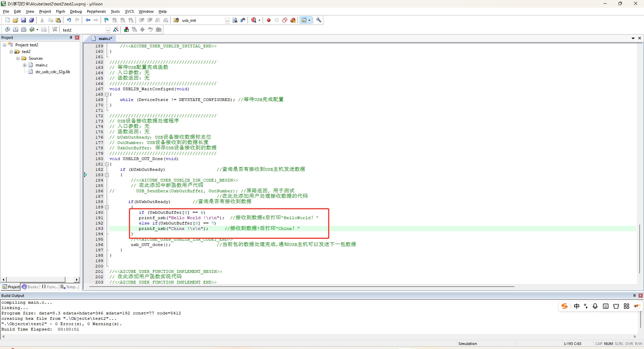Open a file with the folder icon
The width and height of the screenshot is (644, 349).
15,20
